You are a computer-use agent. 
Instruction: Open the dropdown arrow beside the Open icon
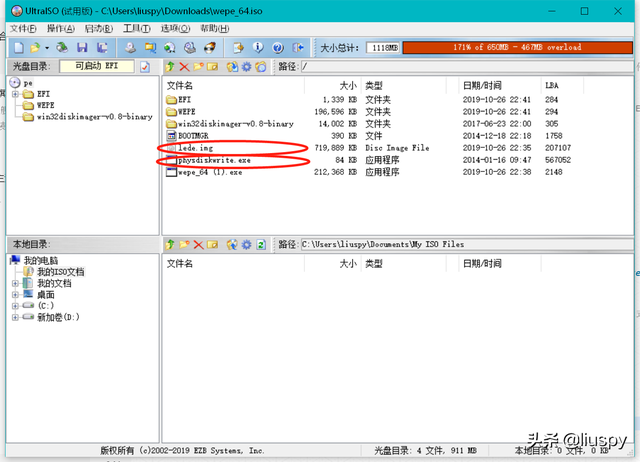click(47, 48)
